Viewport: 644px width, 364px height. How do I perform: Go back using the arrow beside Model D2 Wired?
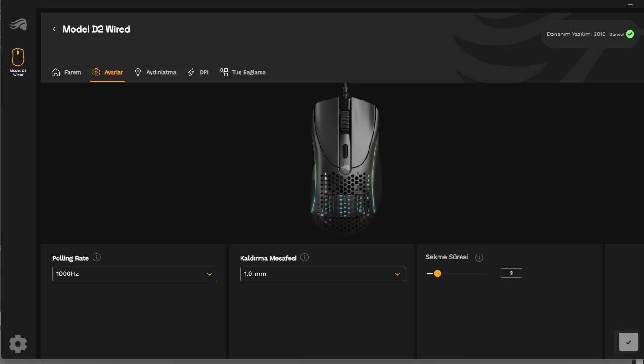(54, 29)
